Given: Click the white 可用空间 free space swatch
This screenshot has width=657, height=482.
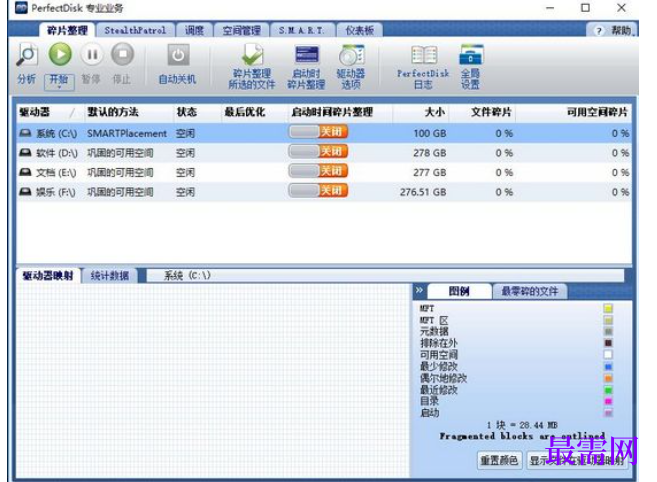Looking at the screenshot, I should click(x=608, y=355).
